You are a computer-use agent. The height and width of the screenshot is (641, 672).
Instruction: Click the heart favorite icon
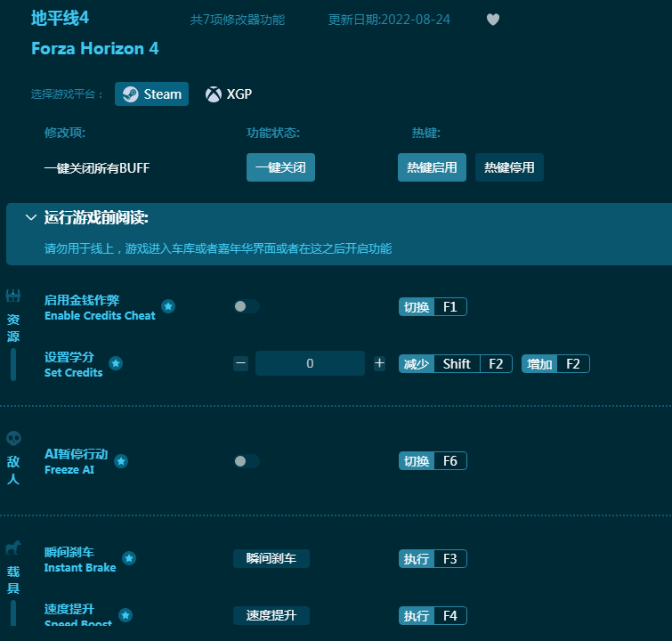point(493,20)
